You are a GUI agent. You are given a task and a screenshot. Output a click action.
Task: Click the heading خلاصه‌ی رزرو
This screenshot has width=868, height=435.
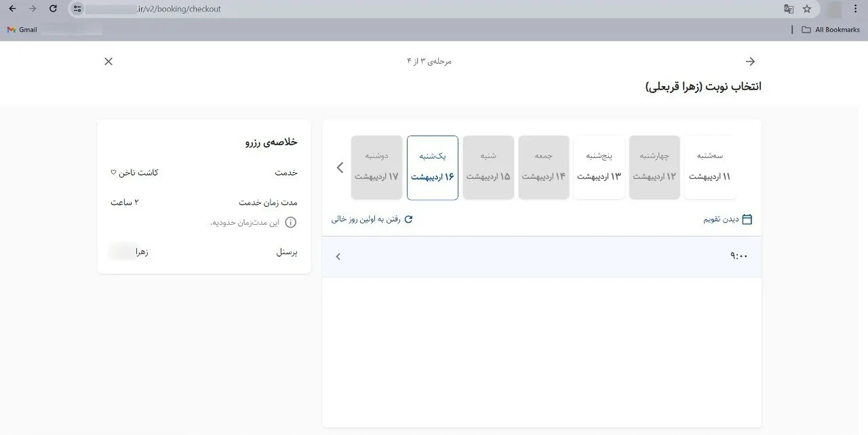pyautogui.click(x=271, y=142)
